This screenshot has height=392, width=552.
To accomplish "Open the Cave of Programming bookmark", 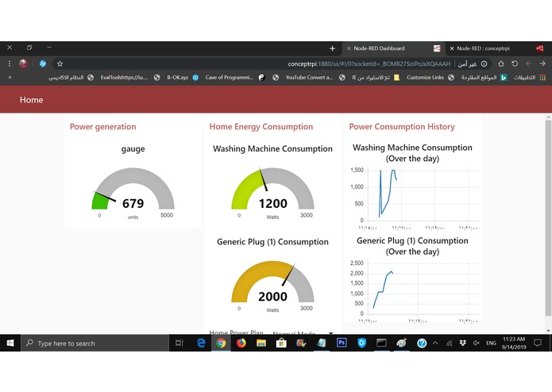I will [x=235, y=77].
